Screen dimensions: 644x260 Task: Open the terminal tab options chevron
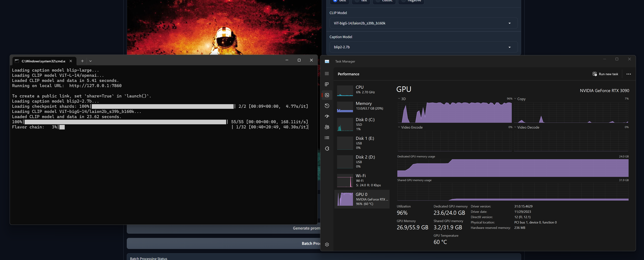(90, 61)
